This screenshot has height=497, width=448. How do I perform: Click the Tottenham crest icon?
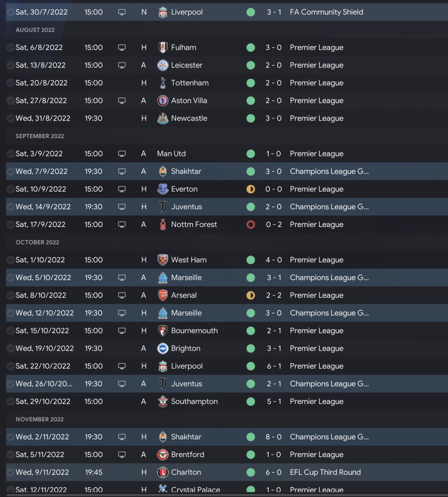(163, 83)
